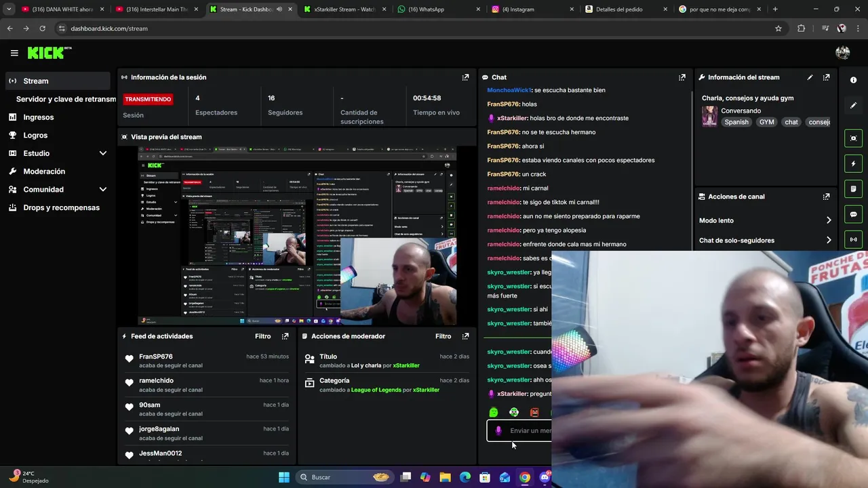Image resolution: width=868 pixels, height=488 pixels.
Task: Click the info icon in right sidebar
Action: point(853,80)
